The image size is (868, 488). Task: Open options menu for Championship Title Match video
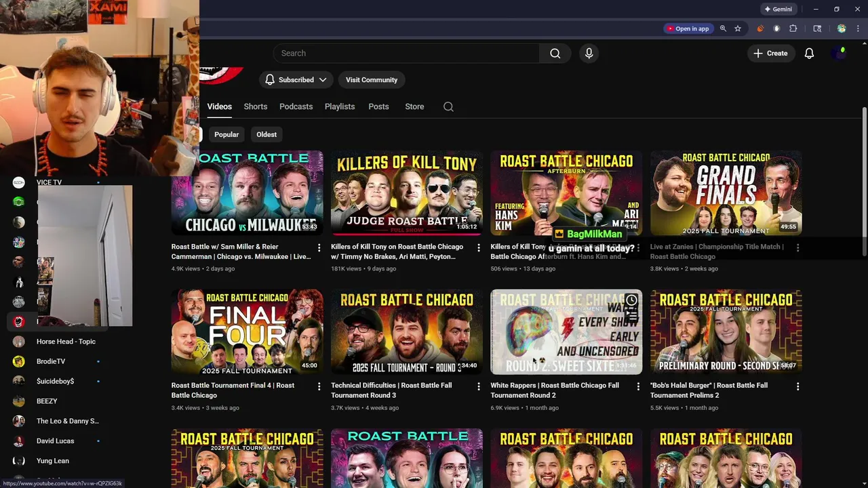(797, 248)
